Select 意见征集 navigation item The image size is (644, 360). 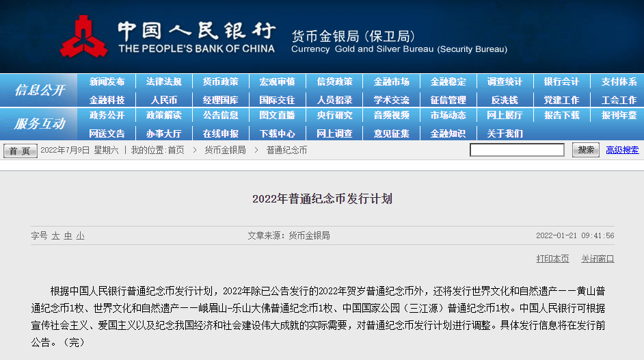click(x=392, y=133)
